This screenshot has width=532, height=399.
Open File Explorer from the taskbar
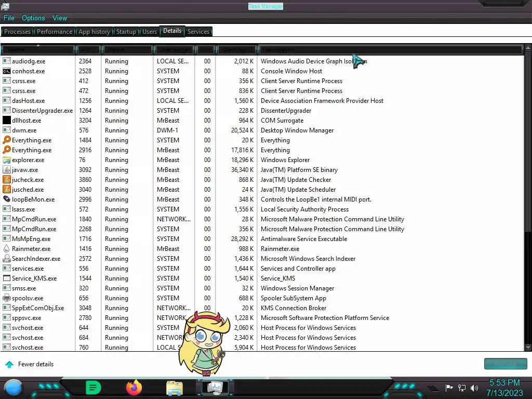[175, 388]
